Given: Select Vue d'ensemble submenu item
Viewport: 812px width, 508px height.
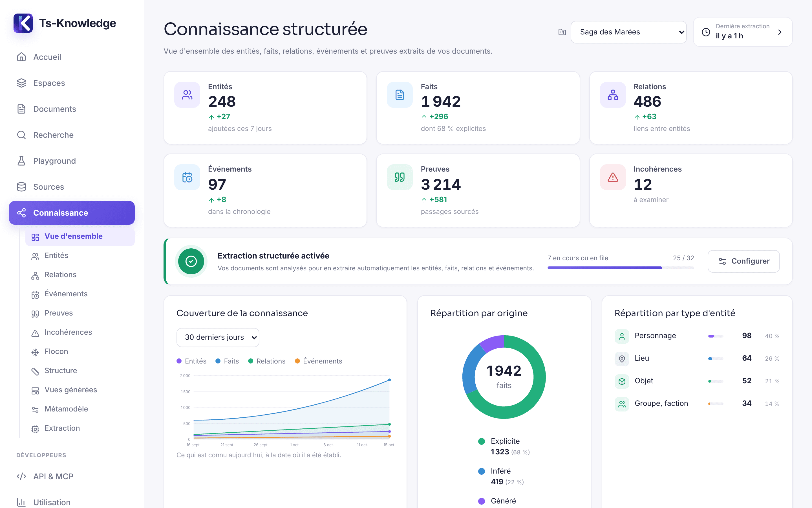Looking at the screenshot, I should [x=80, y=237].
